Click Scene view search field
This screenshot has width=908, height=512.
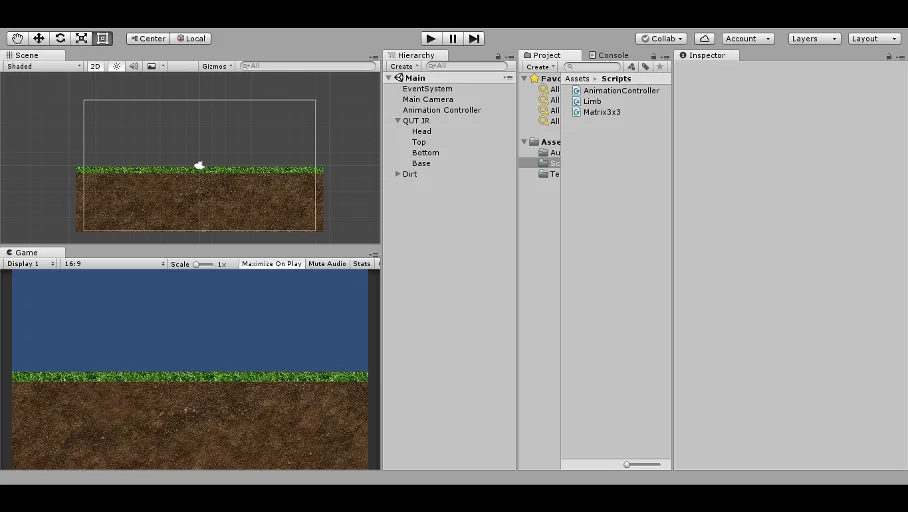point(308,66)
